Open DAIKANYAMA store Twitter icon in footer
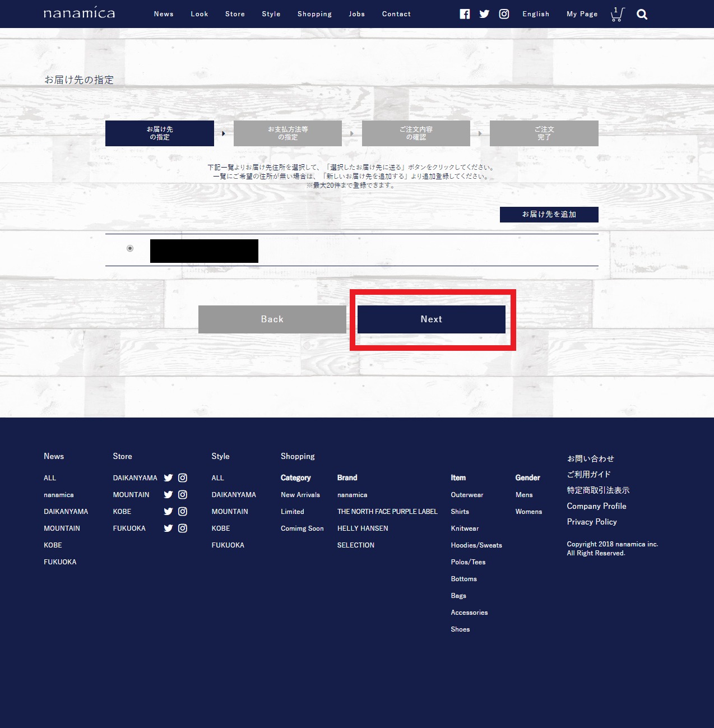This screenshot has height=728, width=714. (x=168, y=478)
